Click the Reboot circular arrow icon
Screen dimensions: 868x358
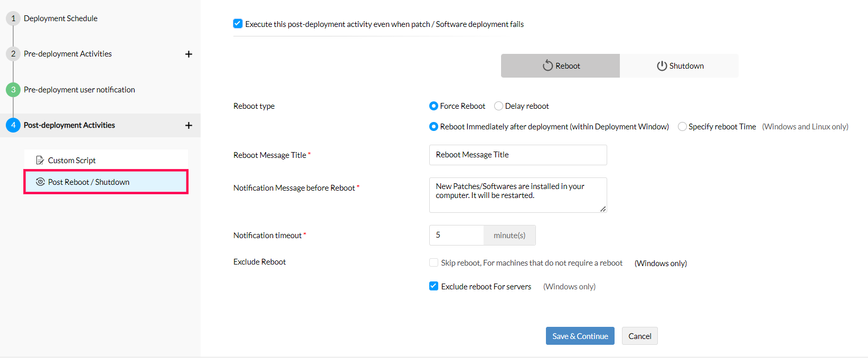pyautogui.click(x=548, y=65)
